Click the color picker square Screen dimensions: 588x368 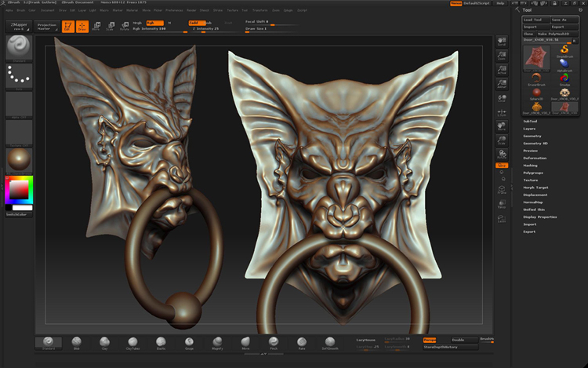19,189
